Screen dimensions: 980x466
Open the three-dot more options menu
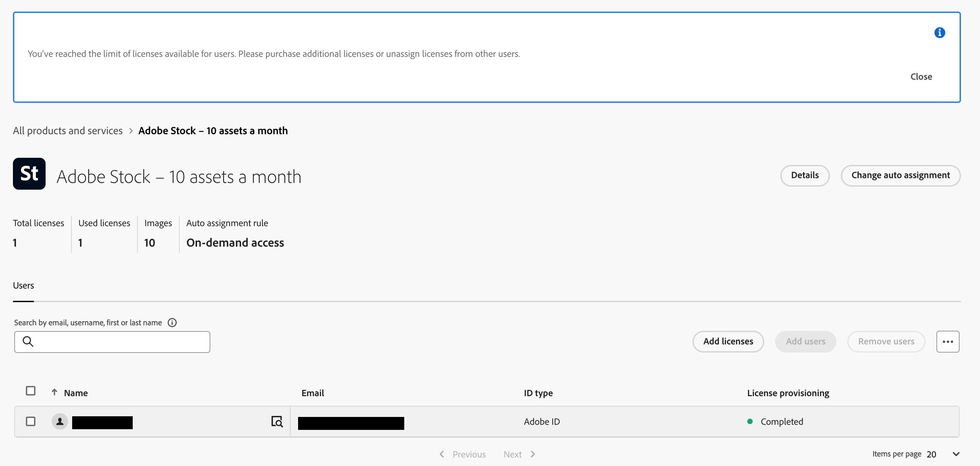pos(947,342)
